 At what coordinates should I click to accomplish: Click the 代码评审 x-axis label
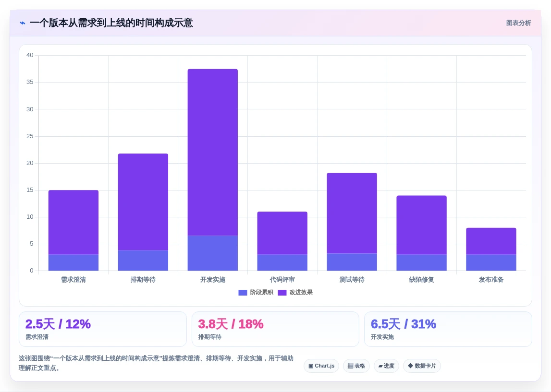point(282,280)
